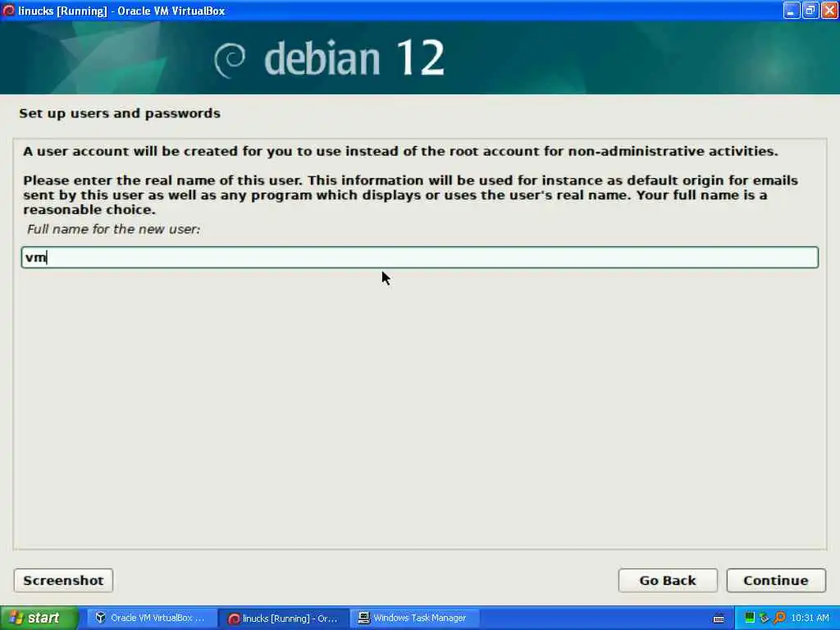840x630 pixels.
Task: Click the debian swirl logo
Action: click(x=230, y=59)
